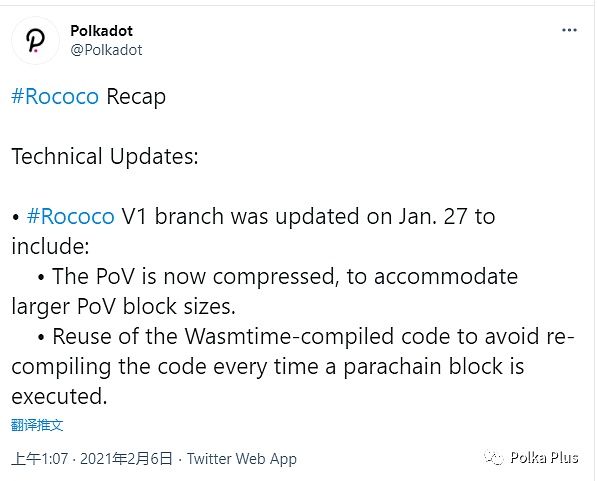Click the Polka Plus watermark text
Screen dimensions: 597x481
544,457
